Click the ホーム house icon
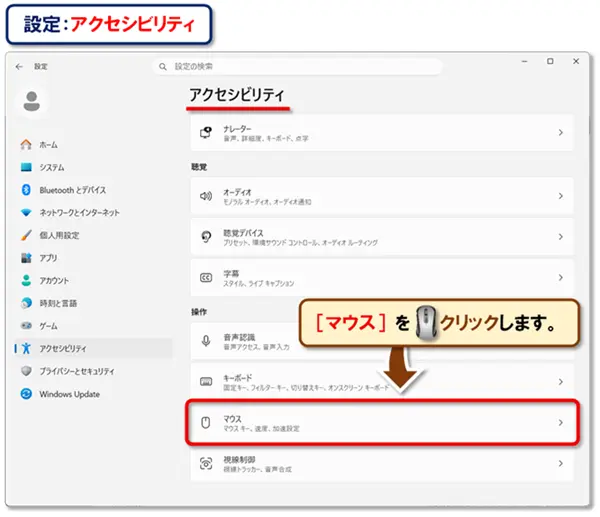 pyautogui.click(x=26, y=145)
